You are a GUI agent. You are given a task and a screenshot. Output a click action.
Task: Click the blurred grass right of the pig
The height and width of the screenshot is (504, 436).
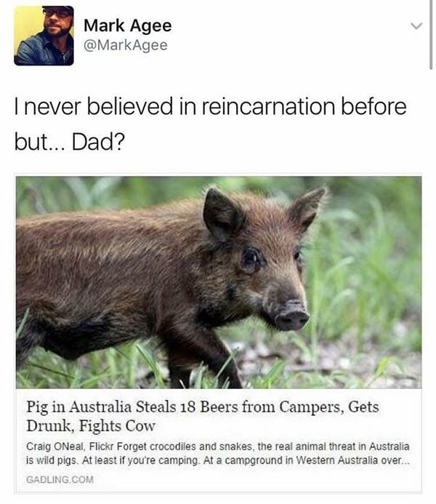click(369, 273)
